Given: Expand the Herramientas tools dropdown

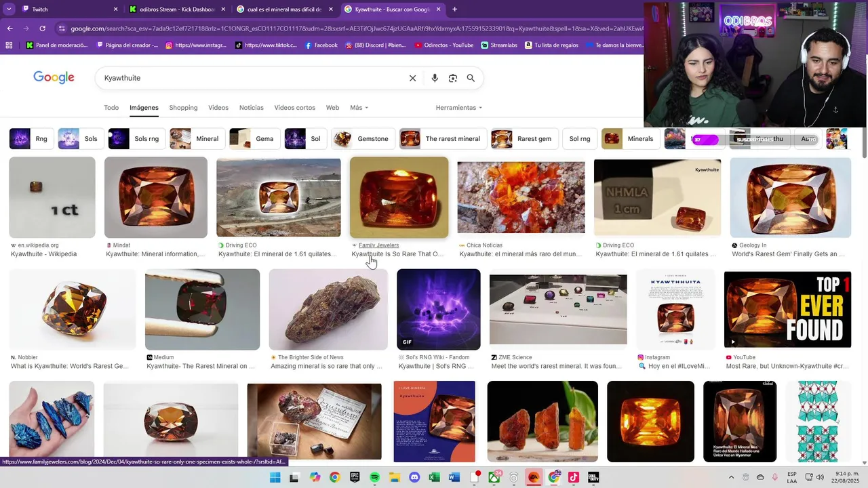Looking at the screenshot, I should 458,108.
